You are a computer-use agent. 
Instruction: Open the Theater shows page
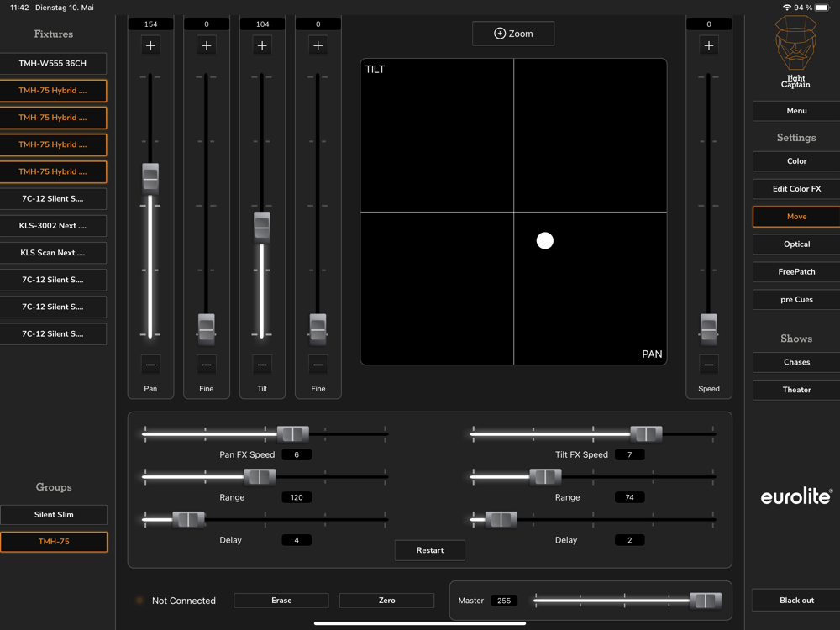pyautogui.click(x=796, y=390)
